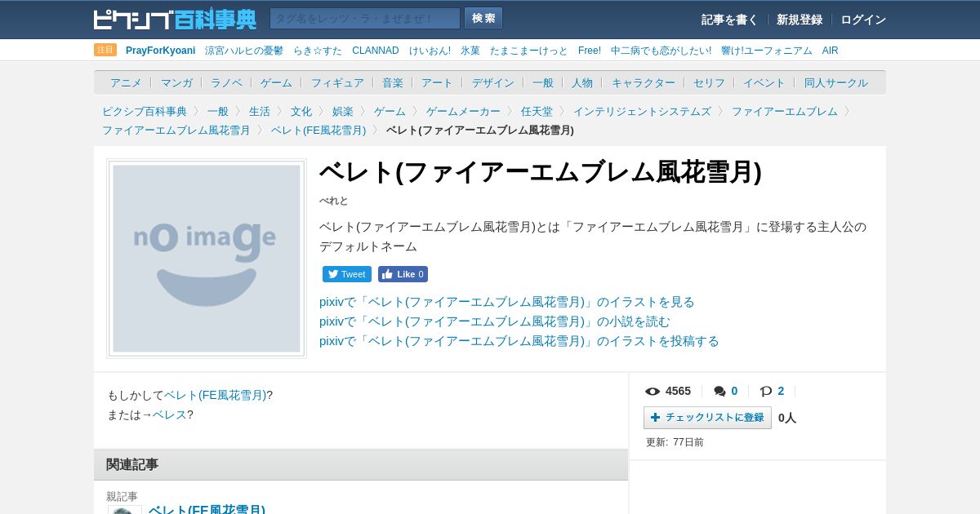Open the pixiv イラストを見る link
The width and height of the screenshot is (980, 514).
[507, 302]
